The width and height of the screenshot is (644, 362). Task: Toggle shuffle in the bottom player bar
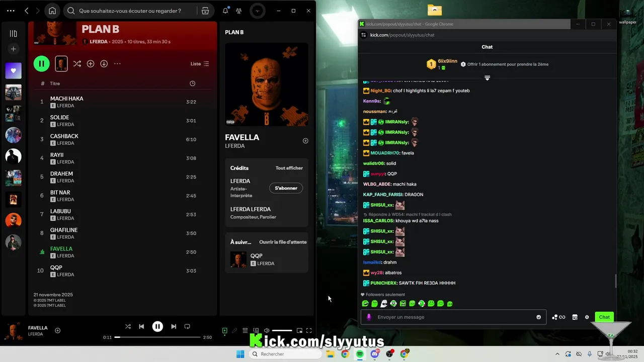click(128, 326)
